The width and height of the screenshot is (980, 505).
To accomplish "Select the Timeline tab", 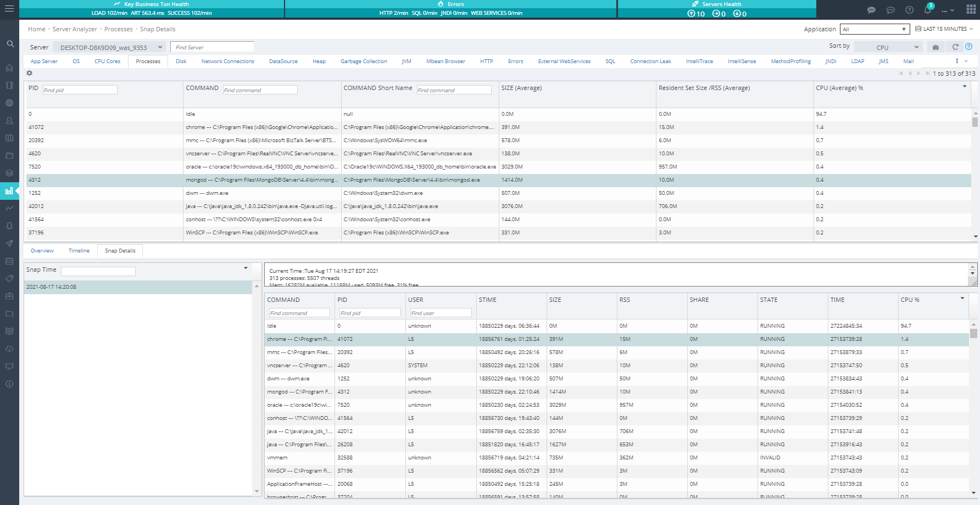I will 79,251.
